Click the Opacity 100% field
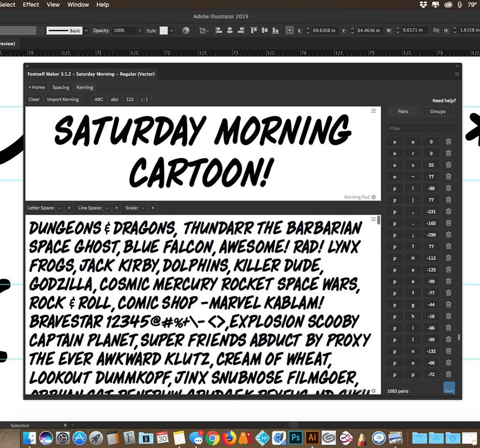 tap(124, 30)
